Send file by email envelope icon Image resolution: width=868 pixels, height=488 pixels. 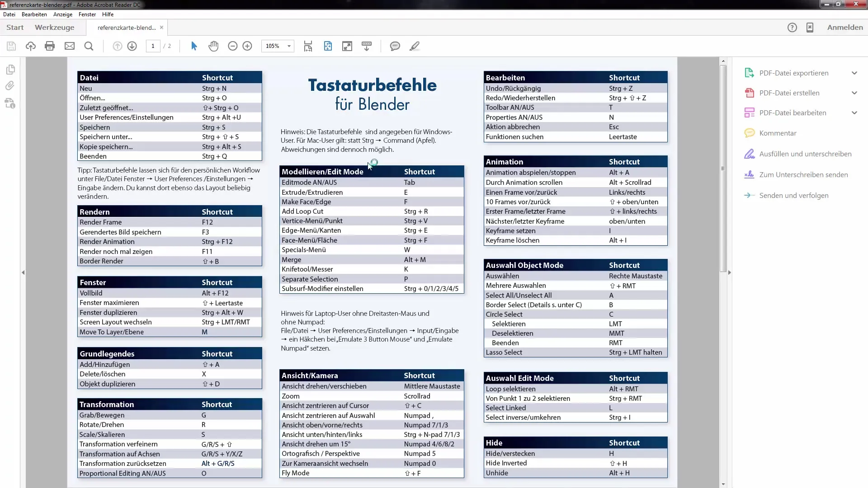coord(70,46)
